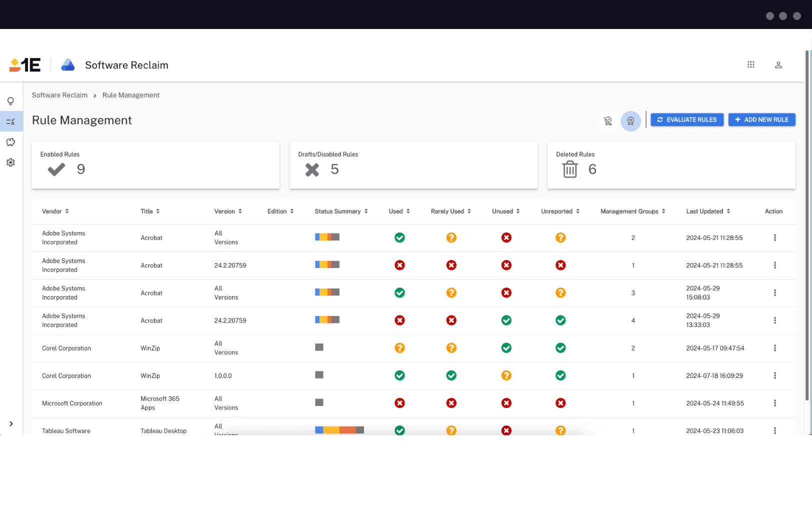Open actions menu for WinZip 1.0.0.0 row

[x=774, y=375]
